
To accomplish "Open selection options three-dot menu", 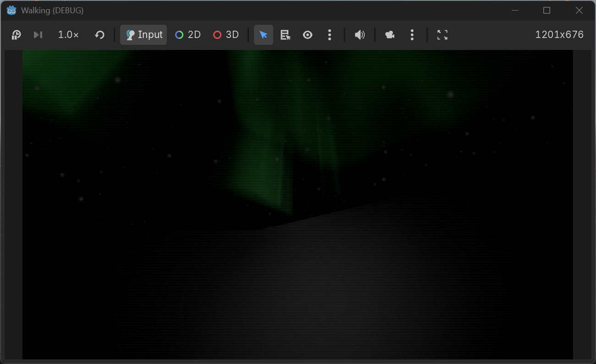I will click(x=330, y=35).
